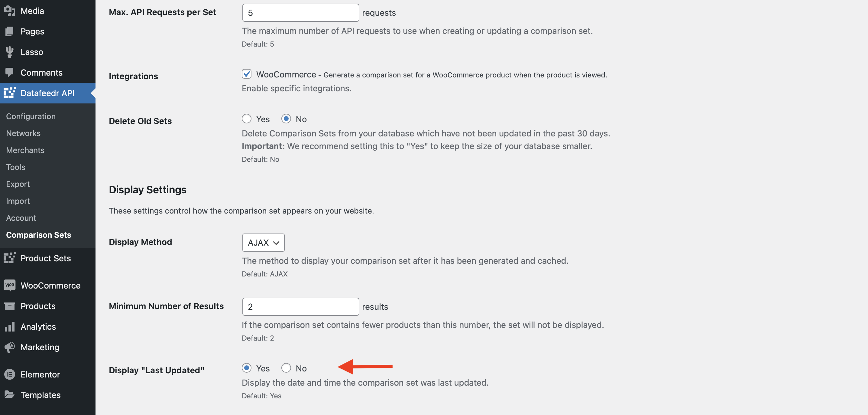Select Yes for Delete Old Sets
The height and width of the screenshot is (415, 868).
(x=247, y=119)
